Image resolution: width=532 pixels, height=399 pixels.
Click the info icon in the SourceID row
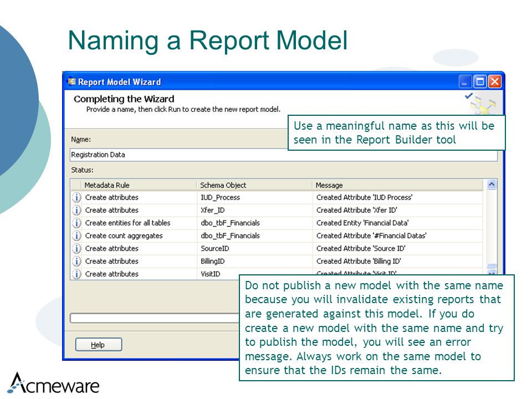76,249
